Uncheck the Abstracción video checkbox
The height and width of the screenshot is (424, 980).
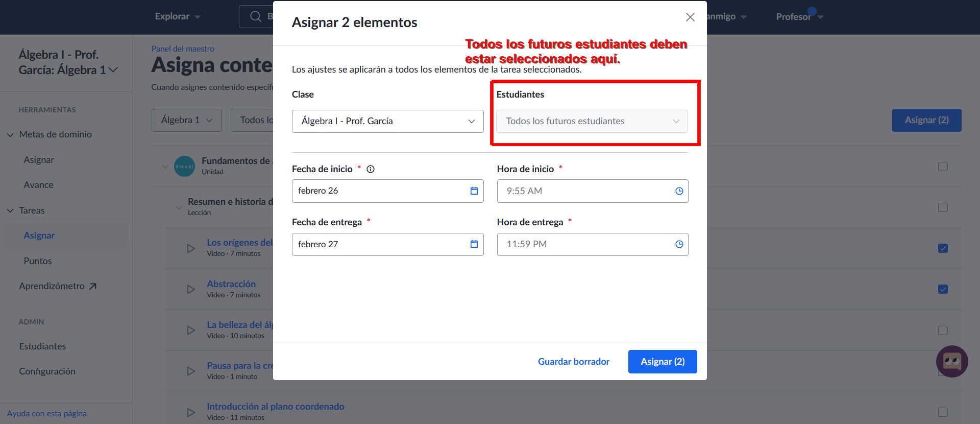[943, 289]
